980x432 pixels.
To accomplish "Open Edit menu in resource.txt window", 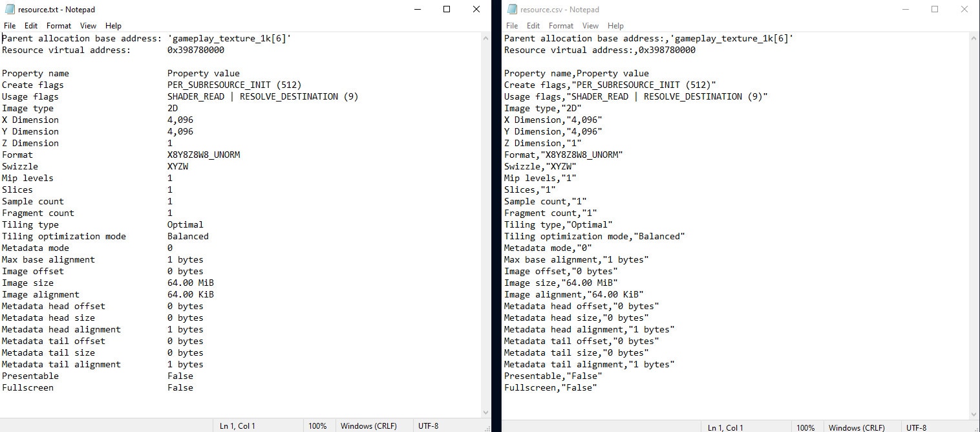I will point(31,26).
